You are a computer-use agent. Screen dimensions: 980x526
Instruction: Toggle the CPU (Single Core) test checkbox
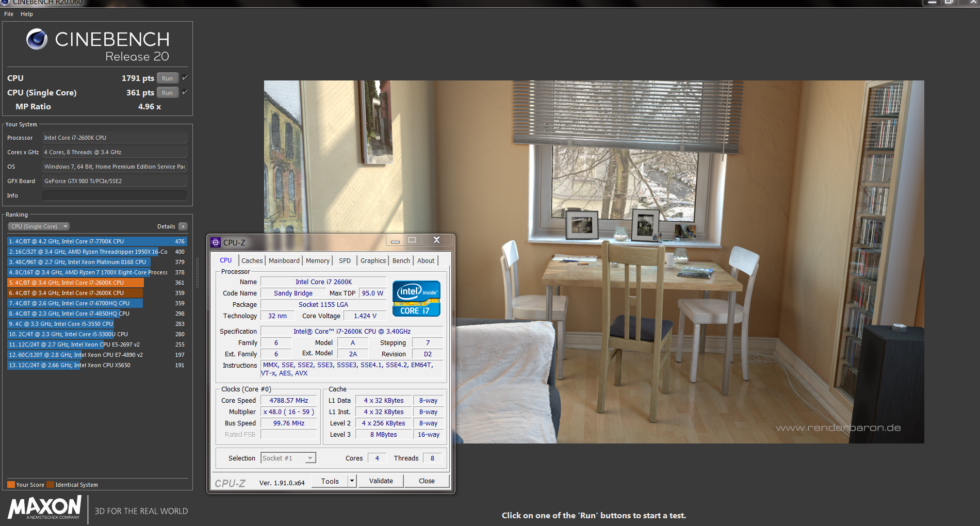pos(185,92)
